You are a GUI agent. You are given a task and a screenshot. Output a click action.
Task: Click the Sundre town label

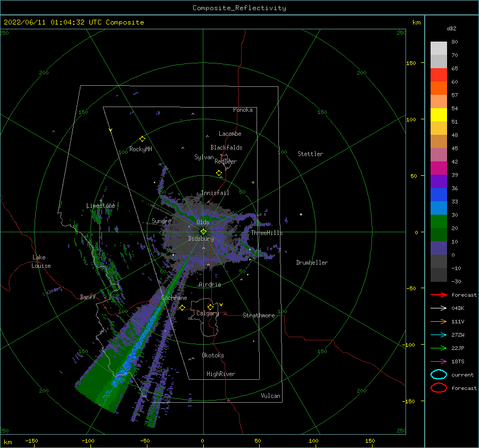point(161,221)
